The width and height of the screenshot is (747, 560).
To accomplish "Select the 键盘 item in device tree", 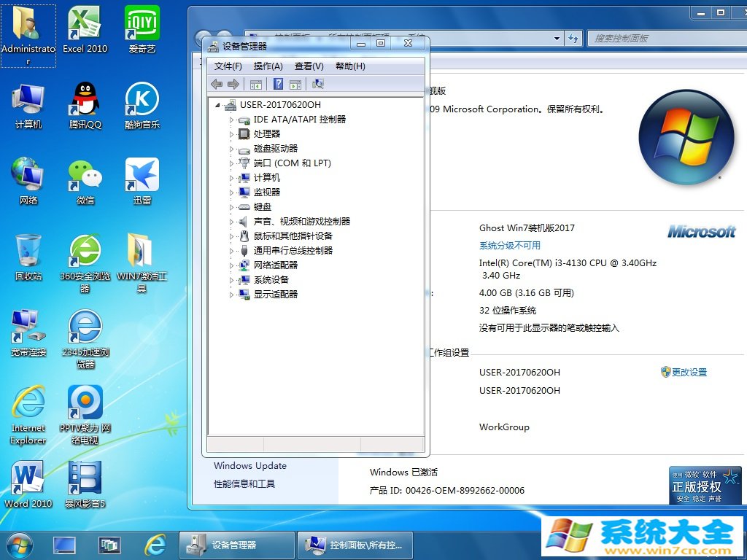I will click(x=263, y=207).
